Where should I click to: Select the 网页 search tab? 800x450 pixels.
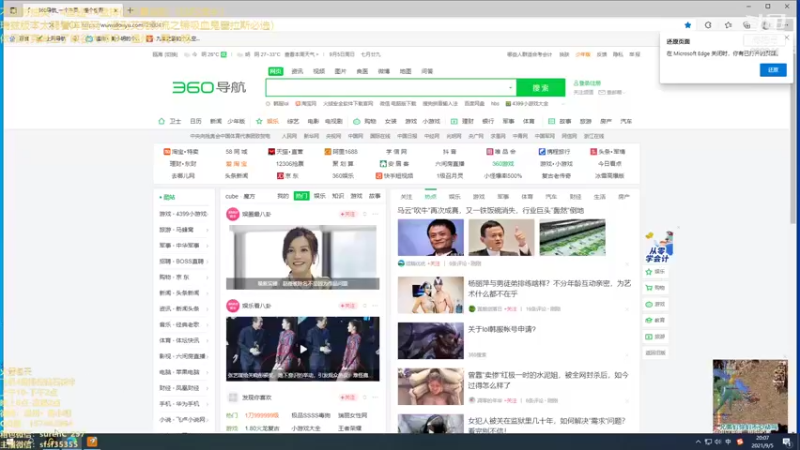(276, 71)
